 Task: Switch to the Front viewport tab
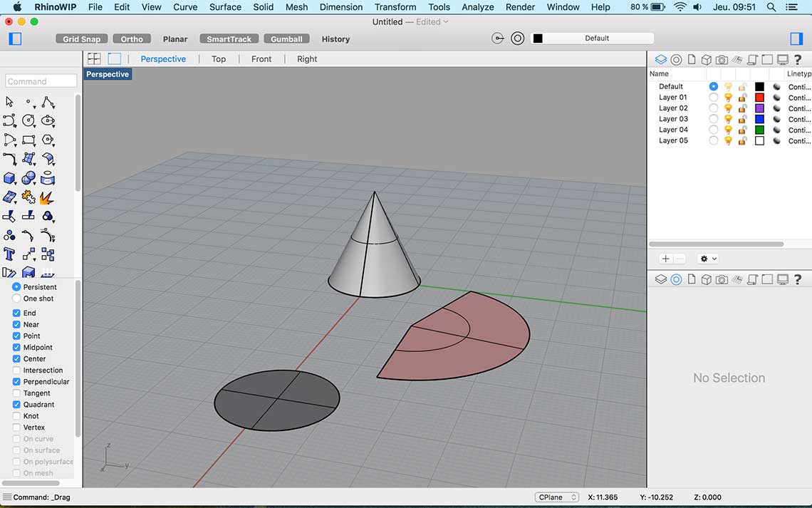tap(261, 59)
